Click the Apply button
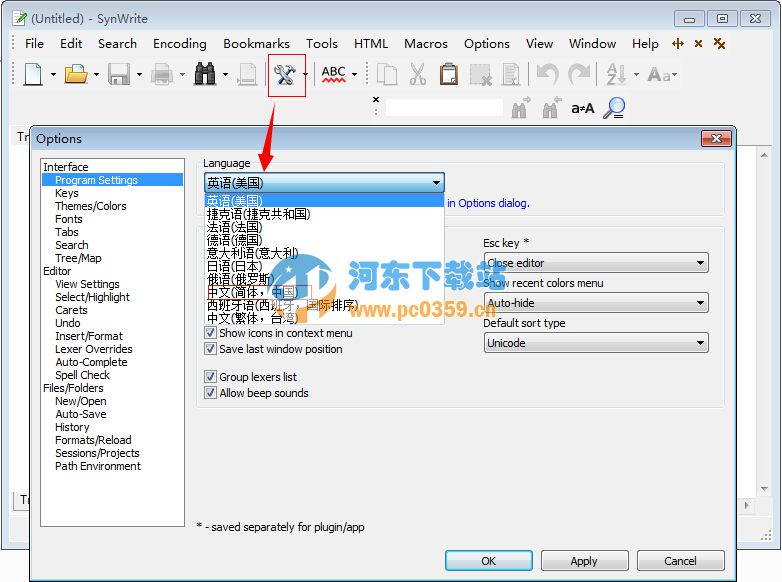The width and height of the screenshot is (782, 582). coord(584,561)
